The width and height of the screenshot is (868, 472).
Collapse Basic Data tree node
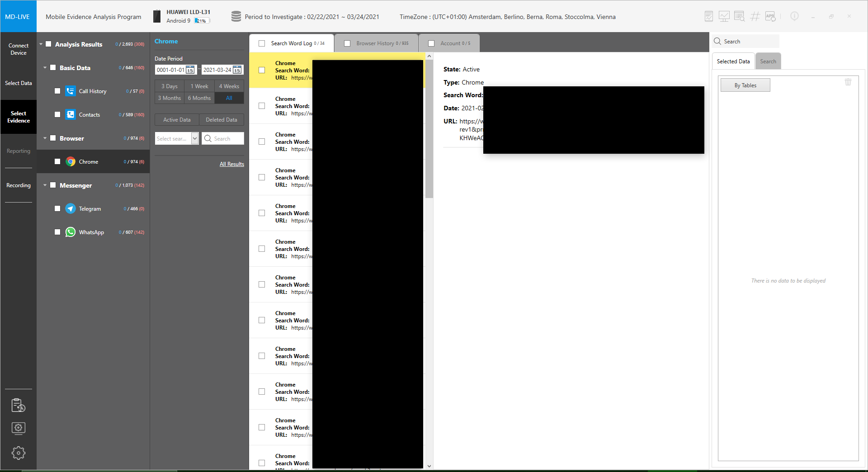pyautogui.click(x=45, y=68)
